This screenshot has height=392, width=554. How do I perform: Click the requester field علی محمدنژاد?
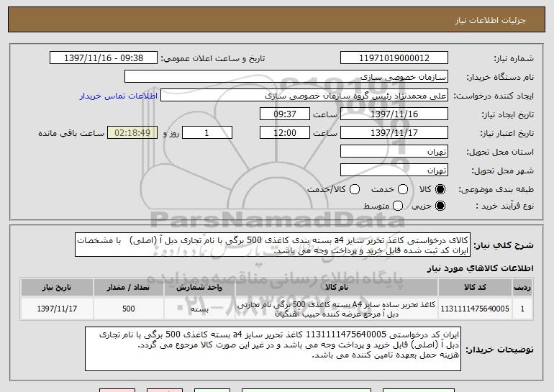click(304, 96)
